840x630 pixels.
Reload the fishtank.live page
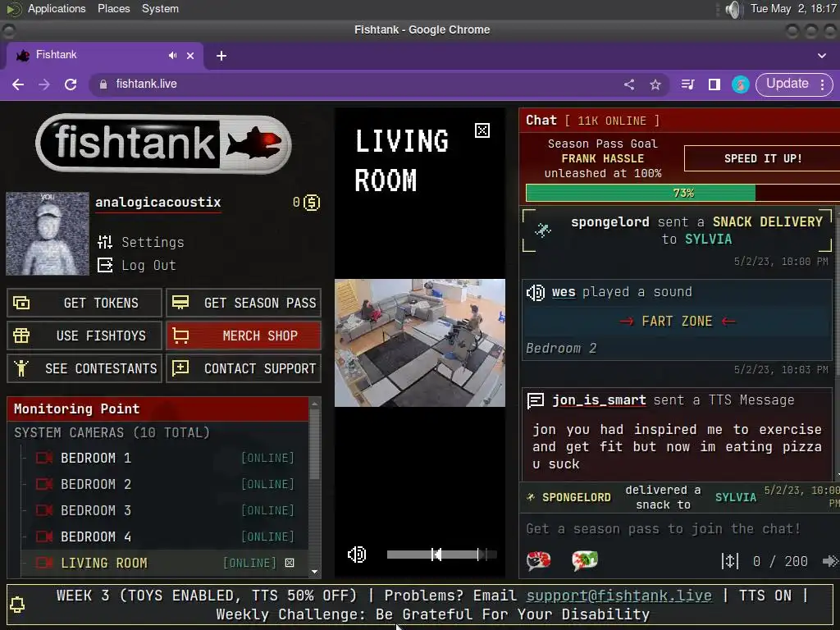point(71,84)
